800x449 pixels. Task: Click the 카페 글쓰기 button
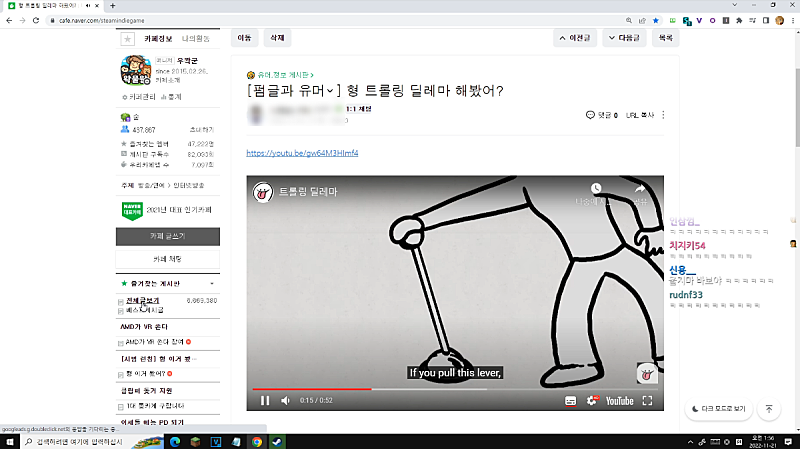(168, 237)
